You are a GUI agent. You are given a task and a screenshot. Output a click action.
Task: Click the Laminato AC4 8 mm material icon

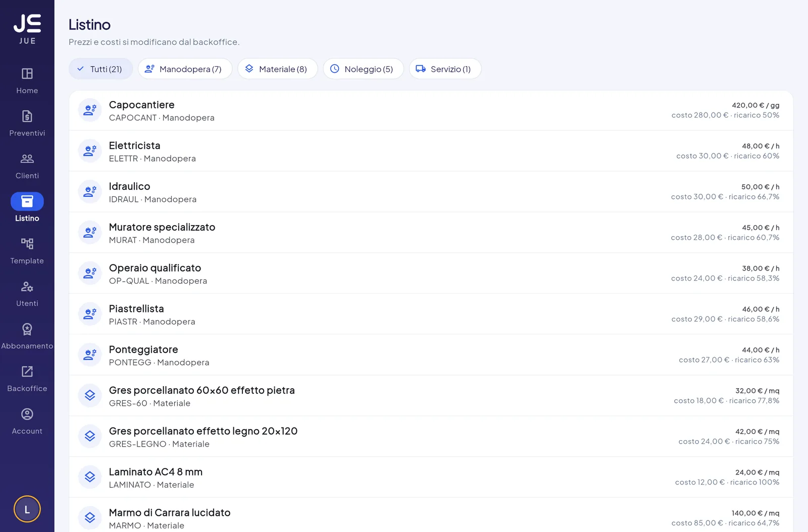point(90,477)
